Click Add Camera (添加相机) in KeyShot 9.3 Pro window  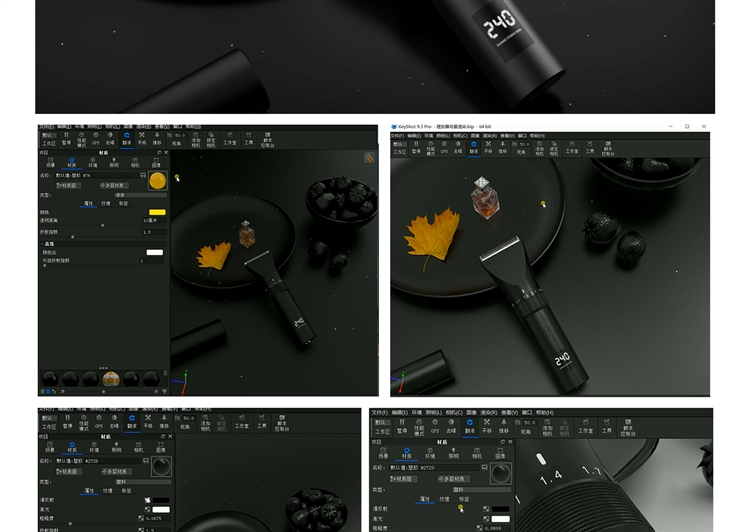539,148
